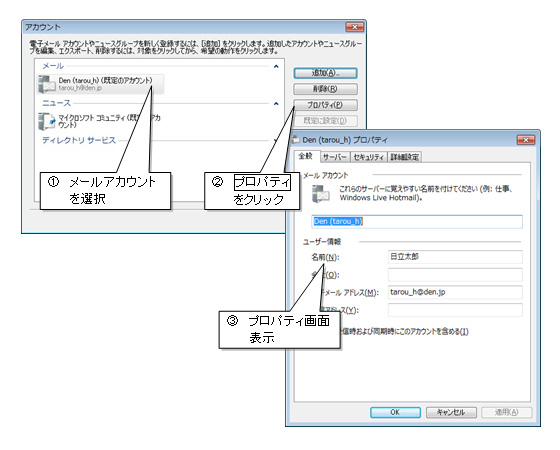Open プロパティ(P) in Accounts window

click(325, 105)
